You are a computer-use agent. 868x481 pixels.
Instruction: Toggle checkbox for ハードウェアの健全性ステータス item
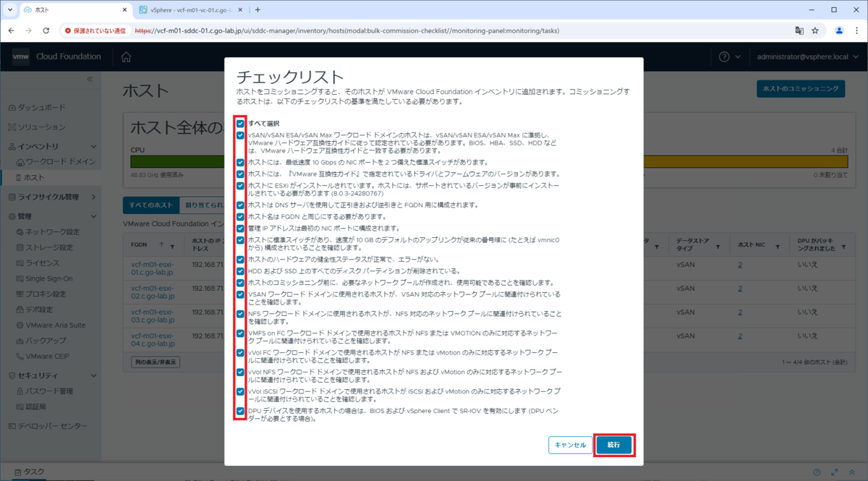click(x=240, y=259)
